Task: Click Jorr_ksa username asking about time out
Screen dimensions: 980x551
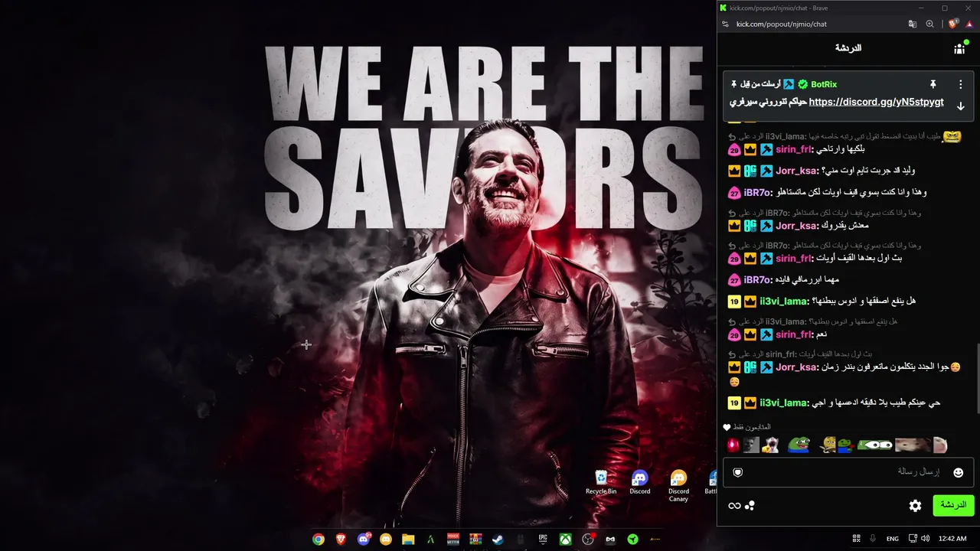Action: click(797, 171)
